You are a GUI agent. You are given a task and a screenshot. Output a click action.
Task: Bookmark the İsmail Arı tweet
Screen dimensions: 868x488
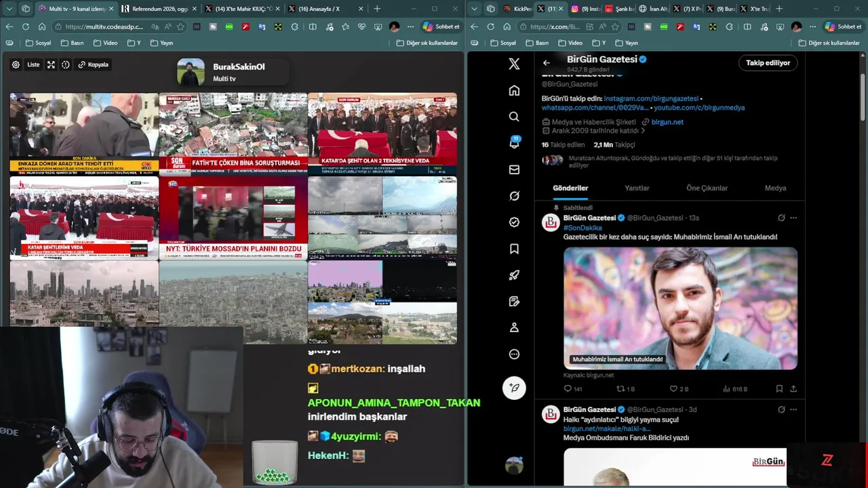(779, 389)
